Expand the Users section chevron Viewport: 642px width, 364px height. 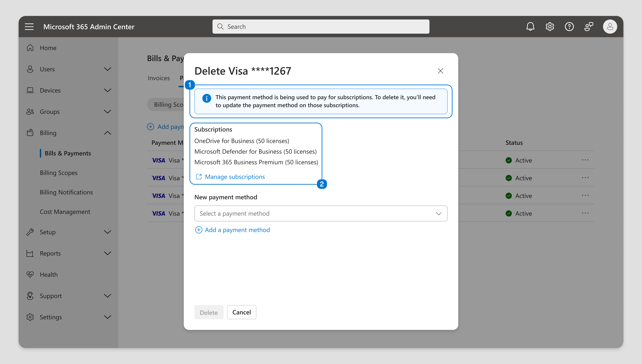click(x=107, y=69)
